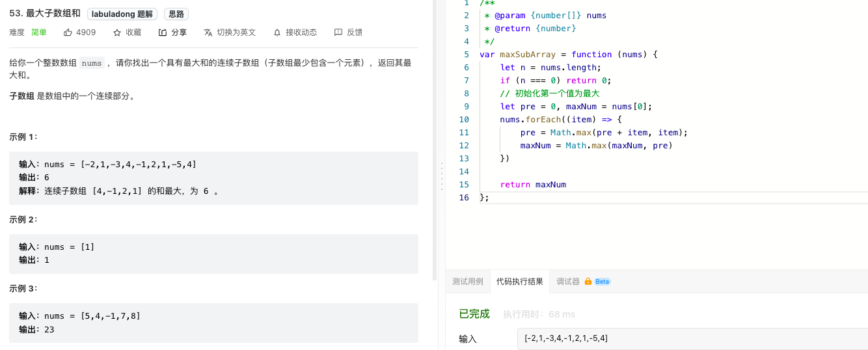This screenshot has height=350, width=868.
Task: Switch to the 代码执行结果 tab
Action: pyautogui.click(x=520, y=282)
